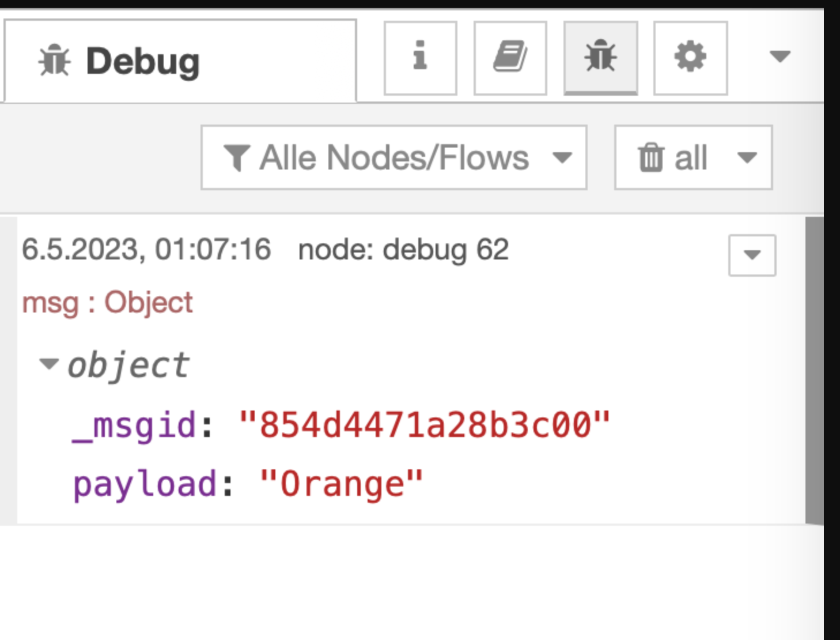
Task: Expand the clear all options arrow
Action: (x=747, y=157)
